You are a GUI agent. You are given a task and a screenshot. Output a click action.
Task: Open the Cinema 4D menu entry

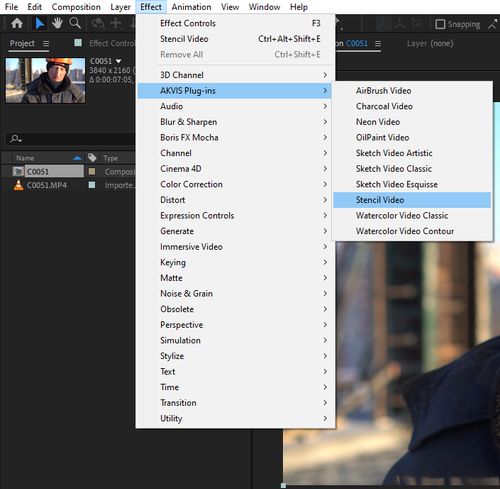coord(235,169)
